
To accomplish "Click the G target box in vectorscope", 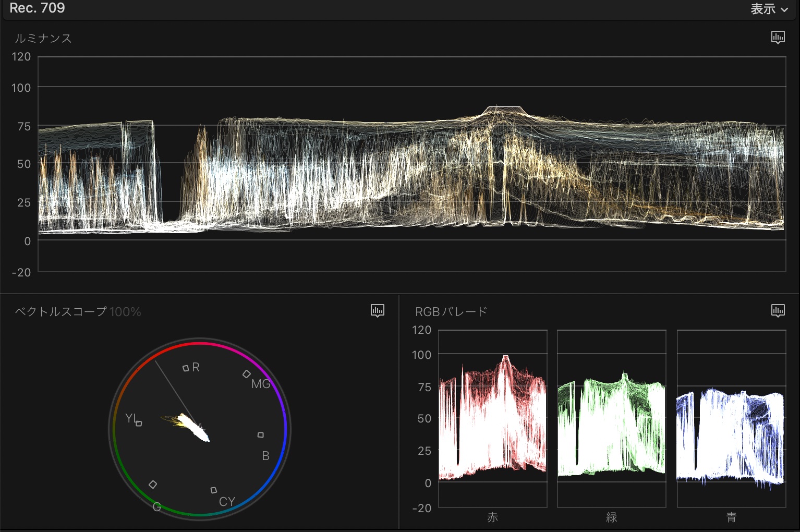I will point(153,485).
